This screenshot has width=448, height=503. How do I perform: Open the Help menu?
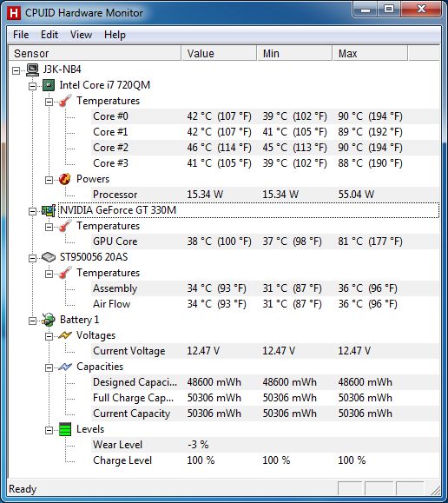coord(115,35)
